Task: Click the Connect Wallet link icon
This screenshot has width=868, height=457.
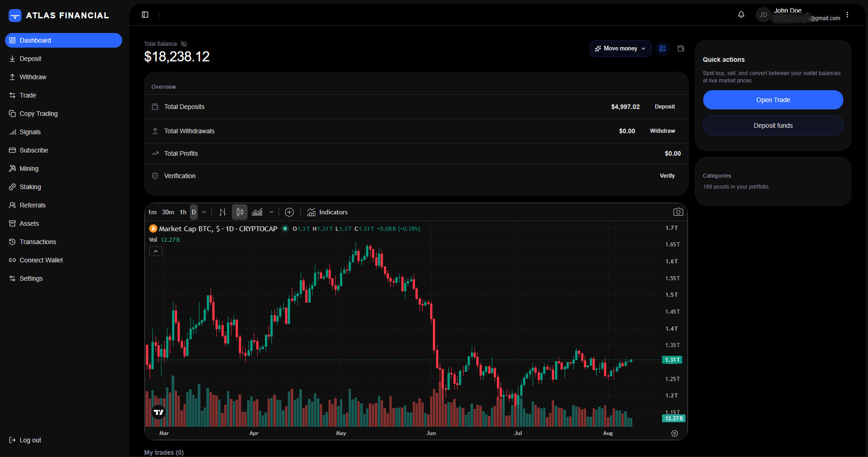Action: (12, 260)
